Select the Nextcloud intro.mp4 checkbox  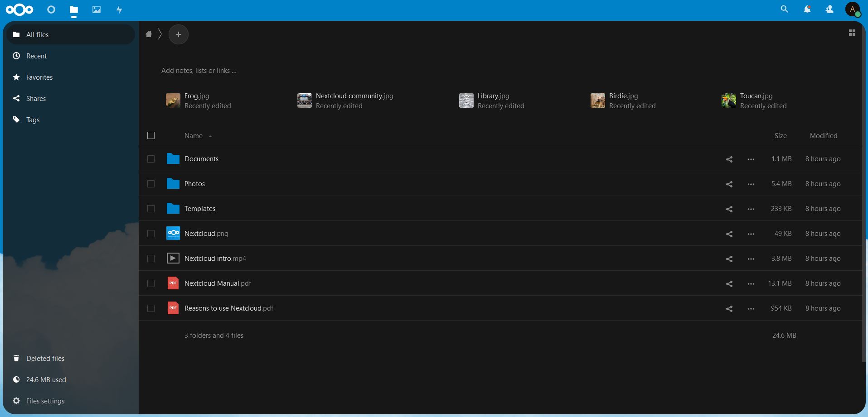151,259
